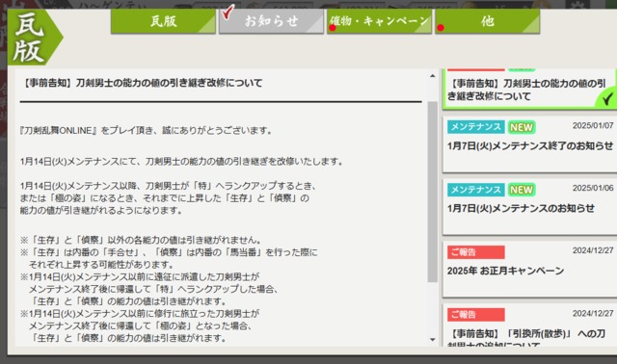The height and width of the screenshot is (364, 617).
Task: Click the NEW badge on 2025/01/07 notice
Action: point(522,127)
